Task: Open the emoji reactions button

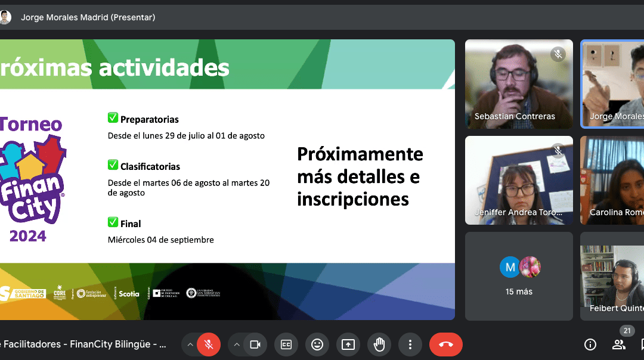Action: point(317,345)
